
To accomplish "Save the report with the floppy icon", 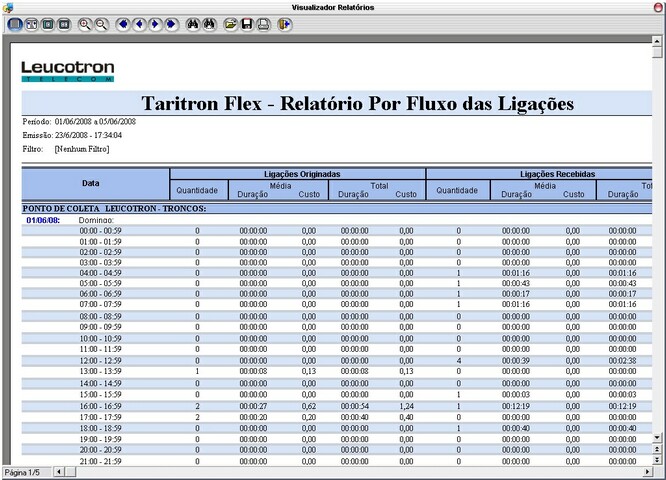I will [x=247, y=24].
